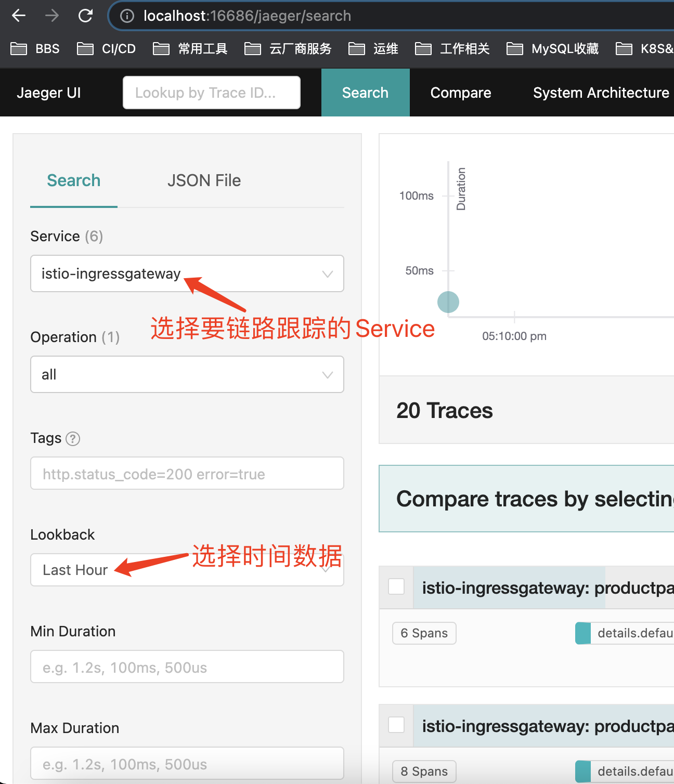The height and width of the screenshot is (784, 674).
Task: Focus the Min Duration input
Action: 187,667
